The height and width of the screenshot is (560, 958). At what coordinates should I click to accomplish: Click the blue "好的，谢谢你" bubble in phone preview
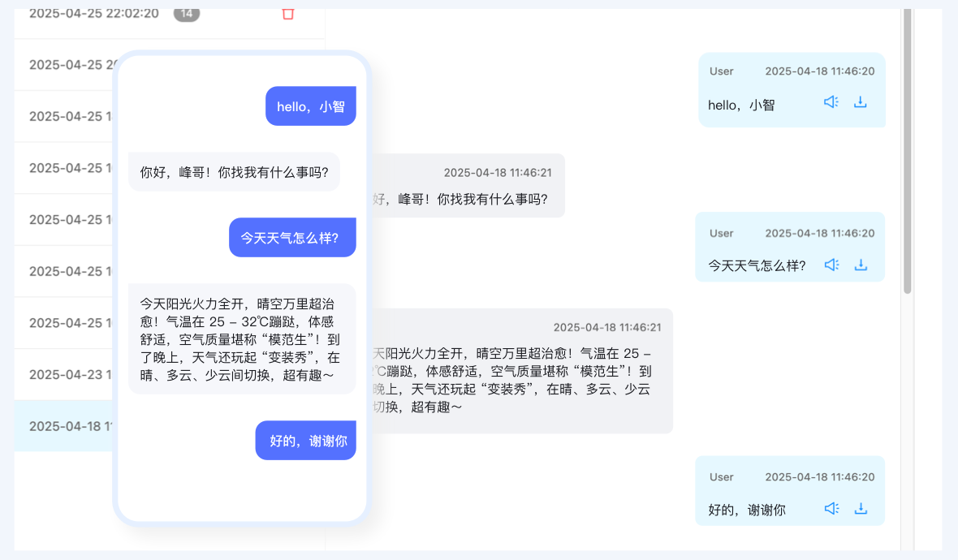306,441
